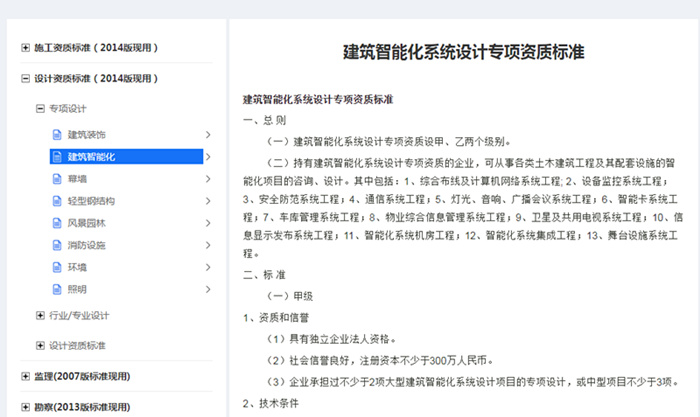Click the document icon beside 幕墙

(x=57, y=179)
